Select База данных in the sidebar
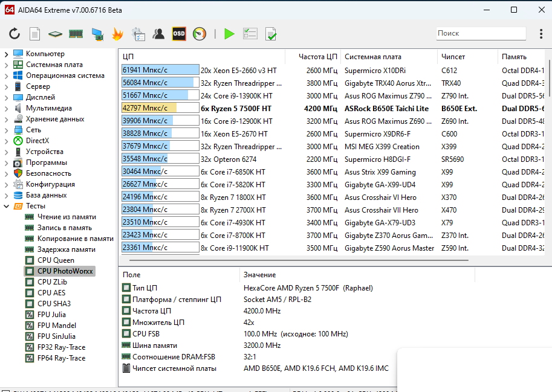The width and height of the screenshot is (552, 392). click(x=46, y=195)
